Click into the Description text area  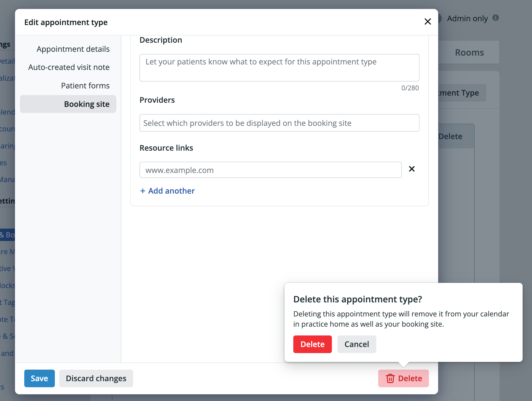click(x=279, y=68)
